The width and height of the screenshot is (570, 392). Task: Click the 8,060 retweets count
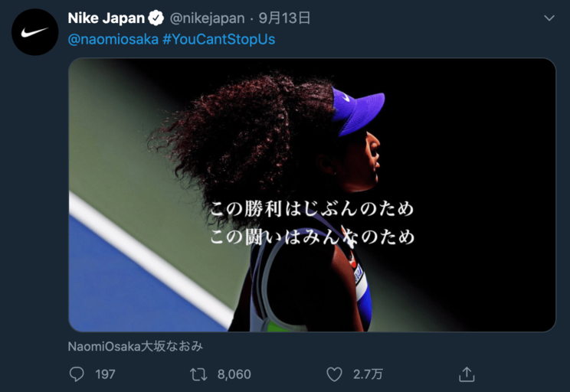[x=234, y=374]
